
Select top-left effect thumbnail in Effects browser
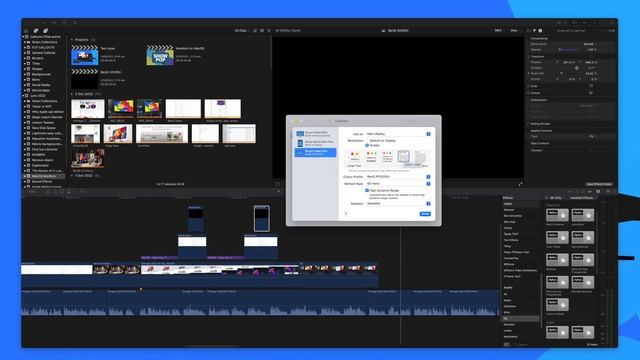(x=557, y=215)
